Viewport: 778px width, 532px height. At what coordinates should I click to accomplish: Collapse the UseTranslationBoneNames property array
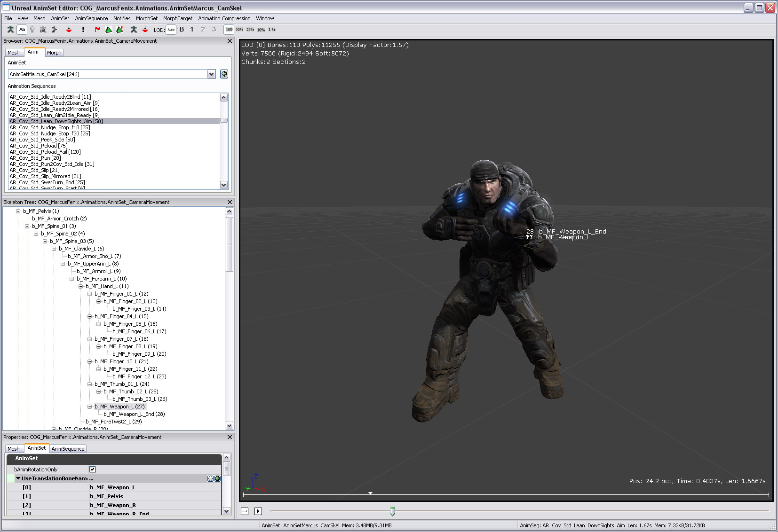(x=18, y=478)
